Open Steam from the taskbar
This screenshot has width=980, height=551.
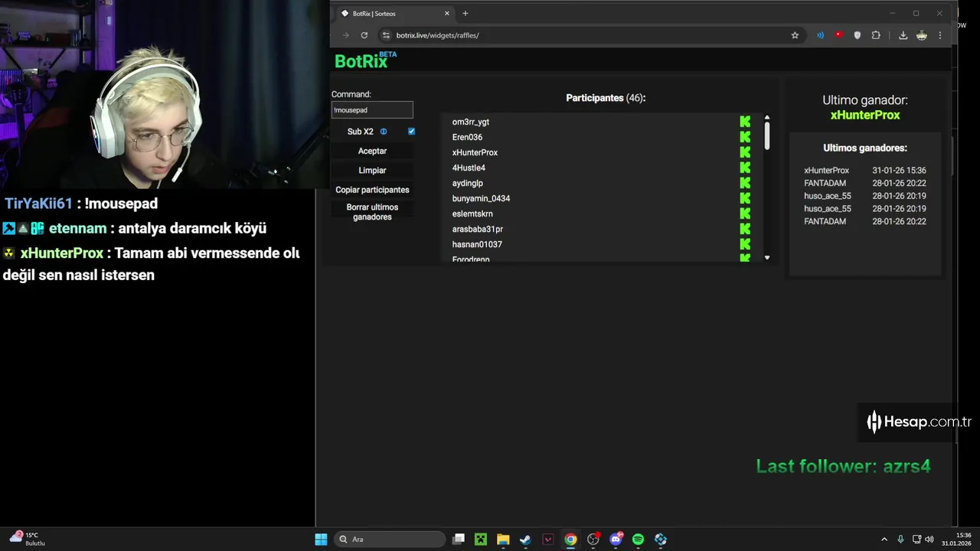[x=525, y=540]
